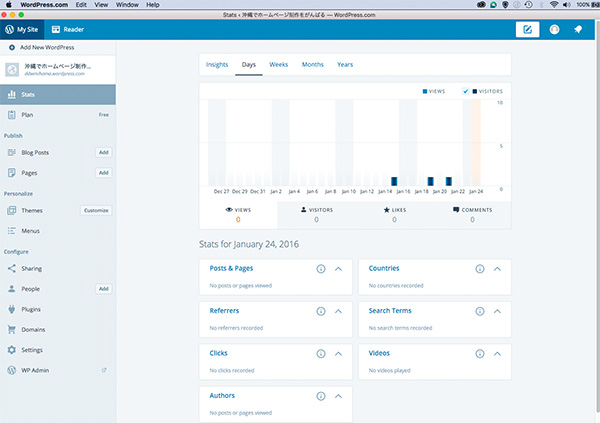Click Add button next to Blog Posts

104,152
